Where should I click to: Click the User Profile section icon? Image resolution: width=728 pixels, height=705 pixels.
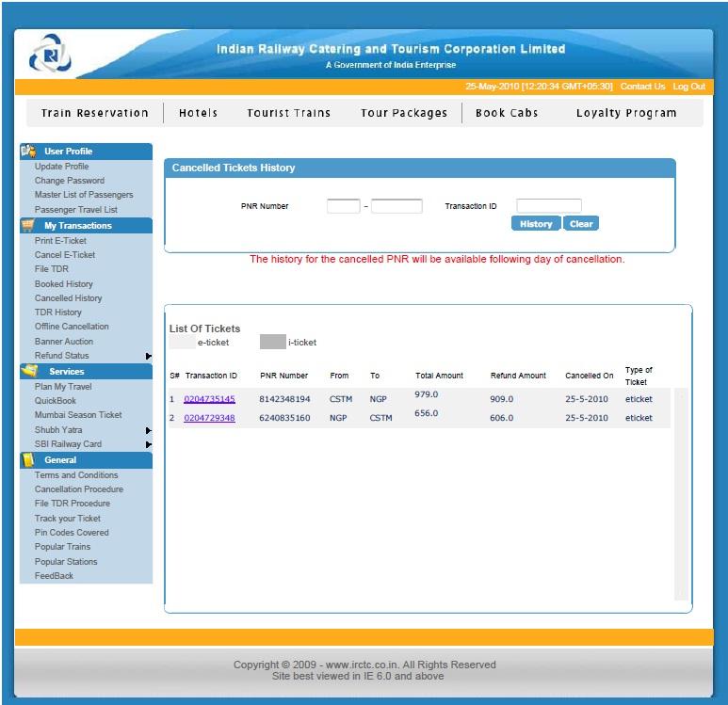click(29, 151)
